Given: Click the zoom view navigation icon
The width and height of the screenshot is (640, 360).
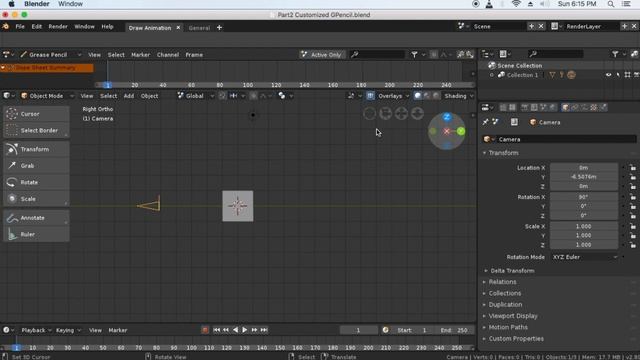Looking at the screenshot, I should coord(417,113).
